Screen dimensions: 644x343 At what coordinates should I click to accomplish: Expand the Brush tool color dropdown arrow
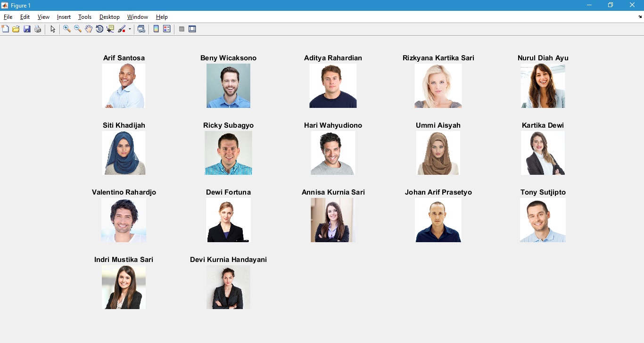130,29
